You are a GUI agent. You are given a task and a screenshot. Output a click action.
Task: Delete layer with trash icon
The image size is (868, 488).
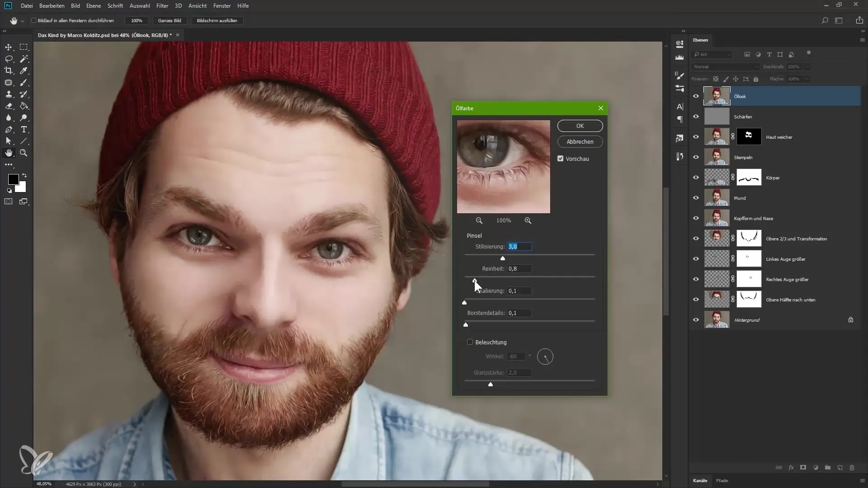[x=852, y=468]
